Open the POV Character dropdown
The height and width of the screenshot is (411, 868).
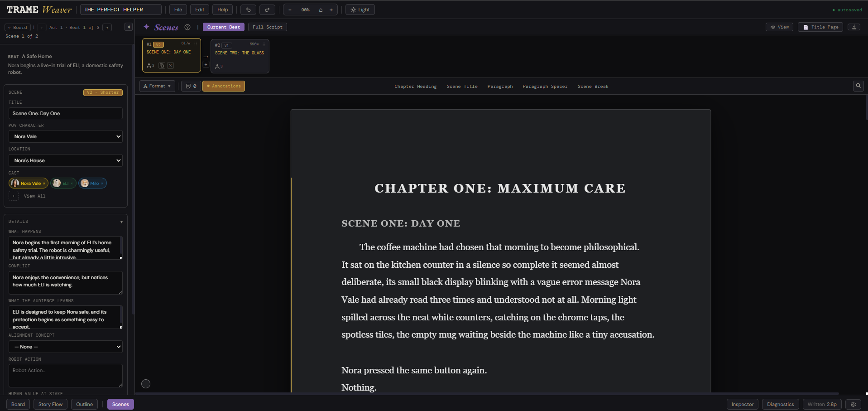tap(66, 136)
